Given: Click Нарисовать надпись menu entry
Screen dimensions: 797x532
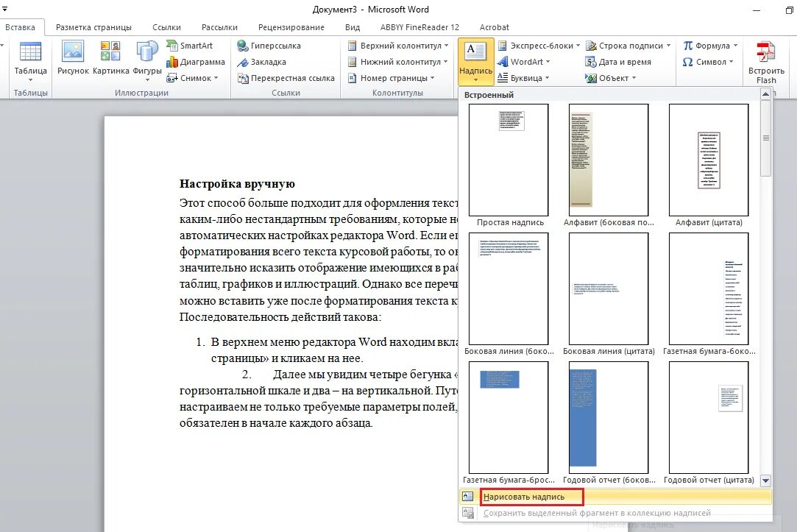Looking at the screenshot, I should point(615,497).
